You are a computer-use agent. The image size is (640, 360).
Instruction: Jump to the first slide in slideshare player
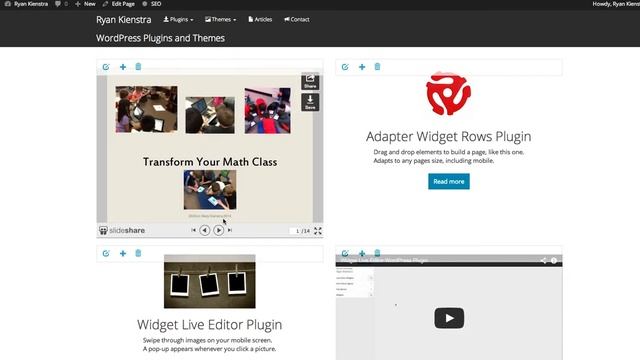193,230
